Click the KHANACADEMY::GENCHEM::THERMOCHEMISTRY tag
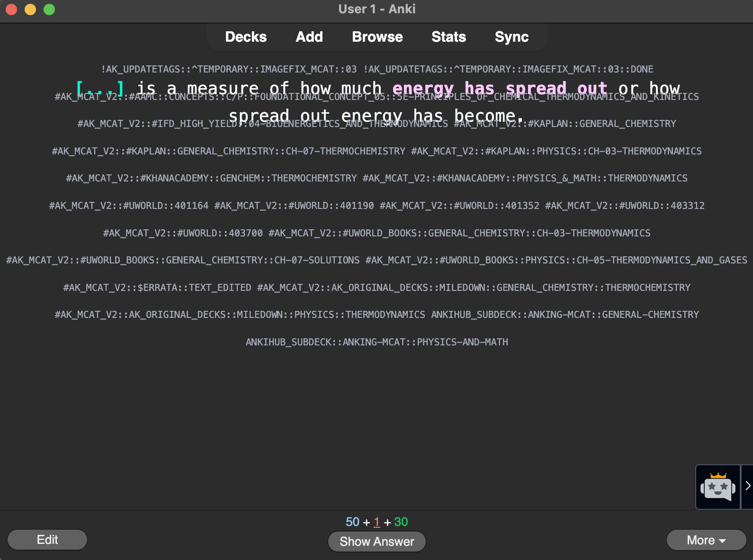The image size is (753, 560). click(x=211, y=178)
